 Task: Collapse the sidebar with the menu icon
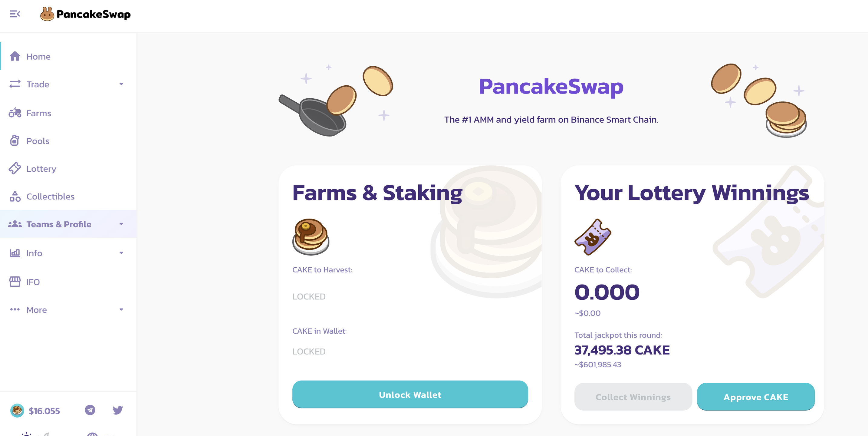pos(15,14)
